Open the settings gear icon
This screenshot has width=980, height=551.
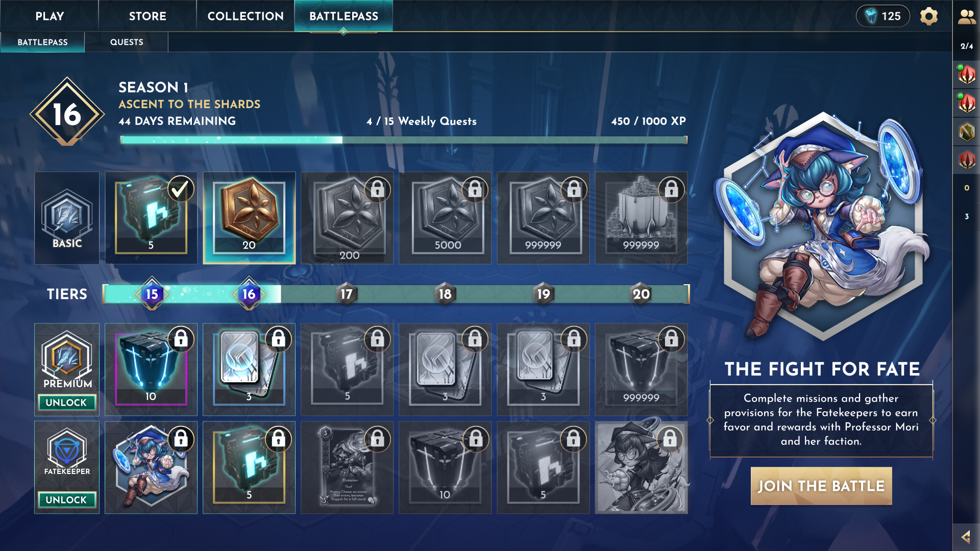click(929, 16)
